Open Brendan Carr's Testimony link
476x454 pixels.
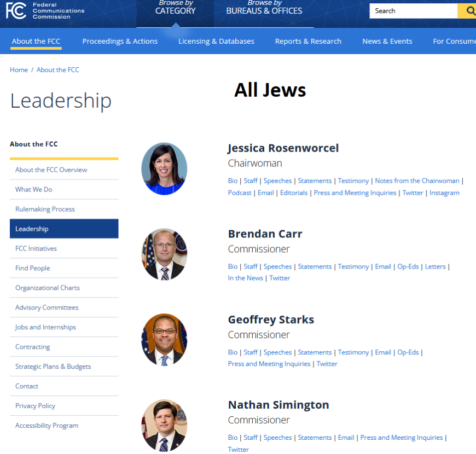[353, 266]
